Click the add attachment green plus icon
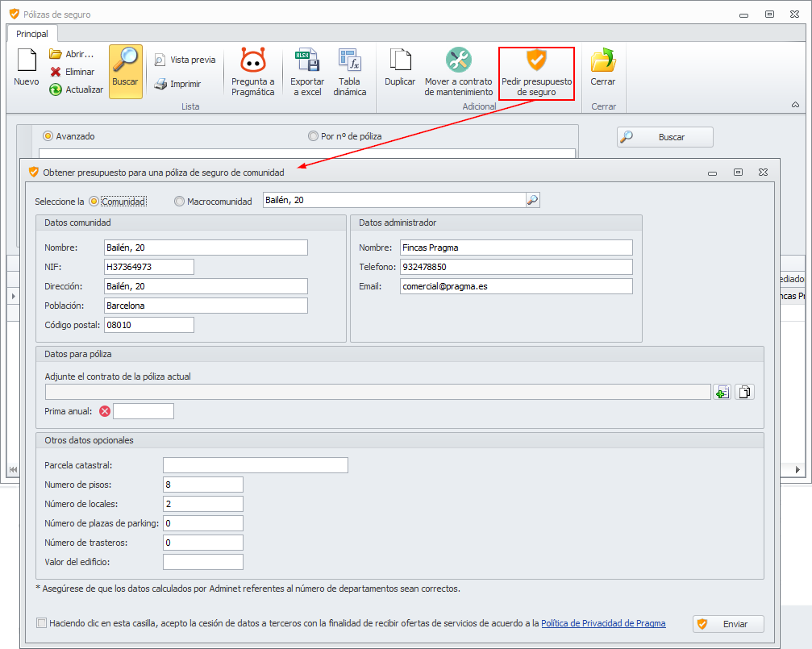This screenshot has width=812, height=649. point(722,392)
